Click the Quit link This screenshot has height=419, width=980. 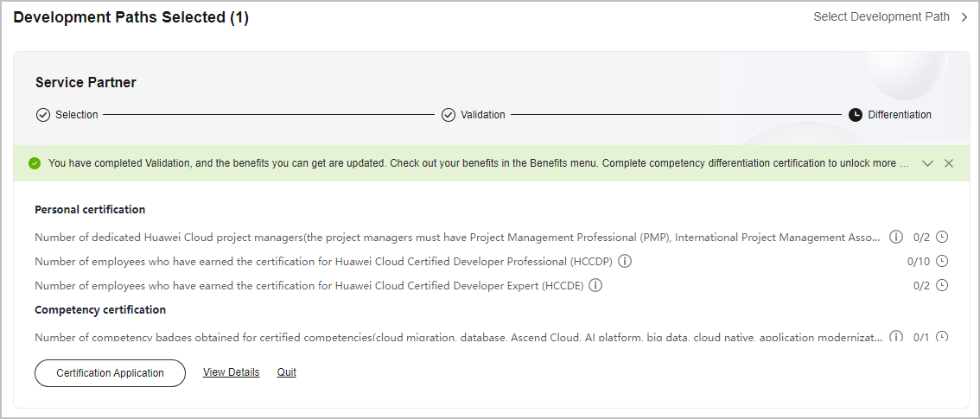[287, 372]
